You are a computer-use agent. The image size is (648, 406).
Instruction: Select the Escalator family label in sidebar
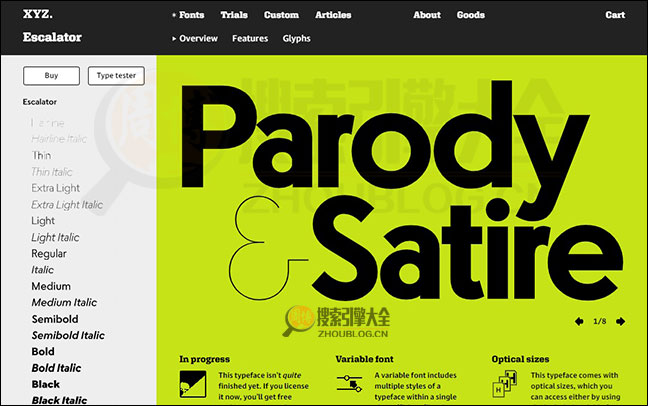(x=40, y=102)
